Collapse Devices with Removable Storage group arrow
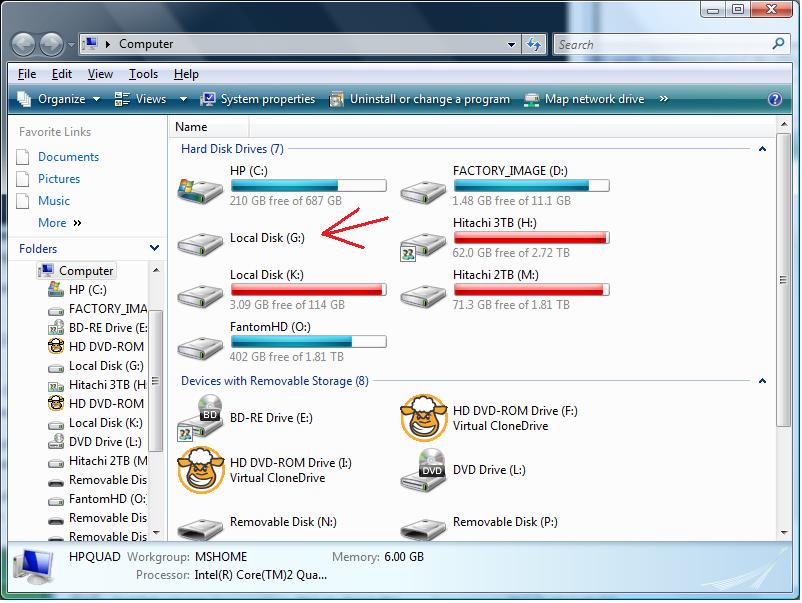This screenshot has height=603, width=802. pos(762,381)
